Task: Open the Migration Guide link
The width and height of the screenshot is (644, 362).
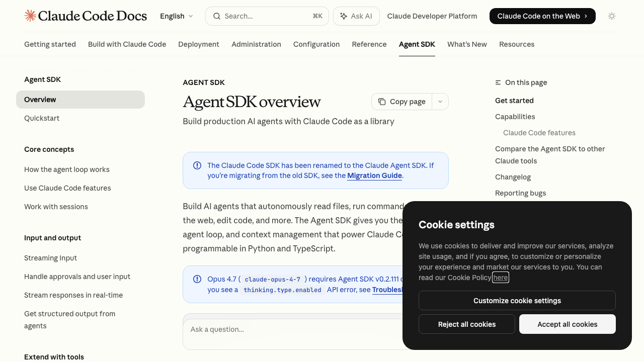Action: tap(374, 175)
